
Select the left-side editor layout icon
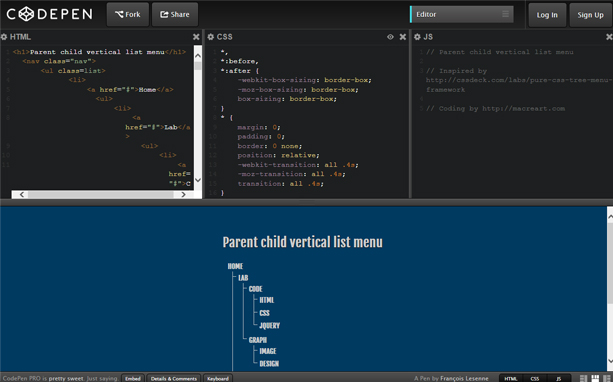point(583,378)
